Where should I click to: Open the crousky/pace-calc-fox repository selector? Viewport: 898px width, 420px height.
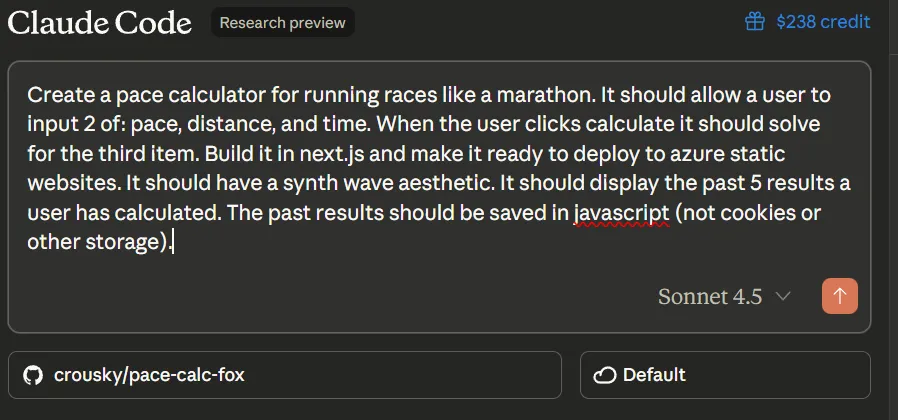(x=284, y=376)
